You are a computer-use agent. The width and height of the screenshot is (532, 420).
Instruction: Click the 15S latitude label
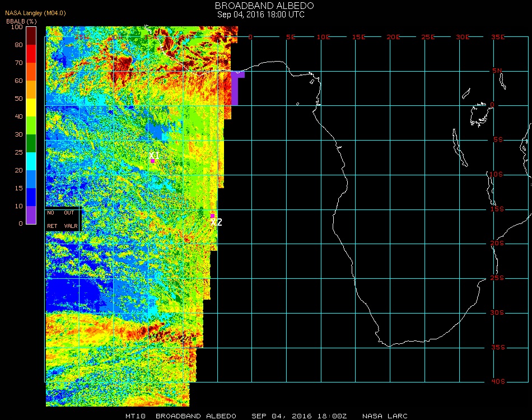point(498,209)
